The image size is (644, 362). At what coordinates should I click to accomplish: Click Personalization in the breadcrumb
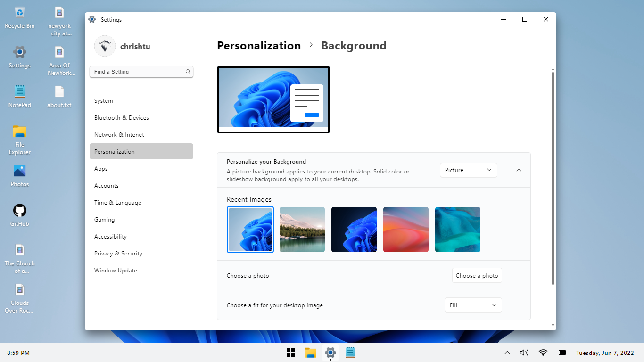click(x=259, y=46)
